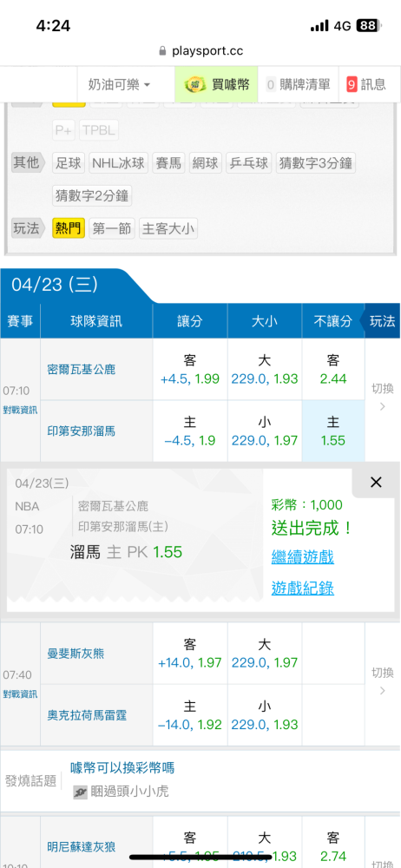Pick 客 2.74 moneyline for Timberwolves

pyautogui.click(x=333, y=847)
